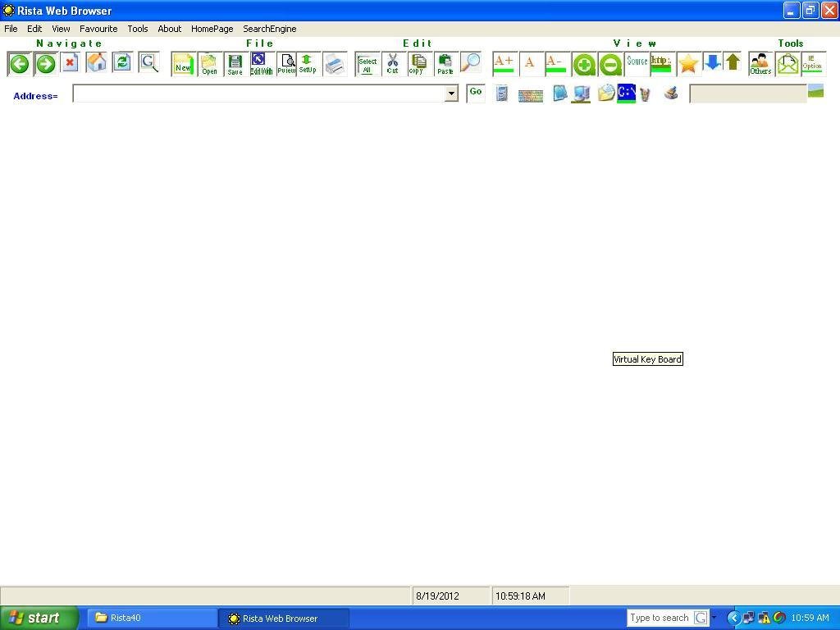Image resolution: width=840 pixels, height=630 pixels.
Task: Refresh the current page
Action: click(x=122, y=63)
